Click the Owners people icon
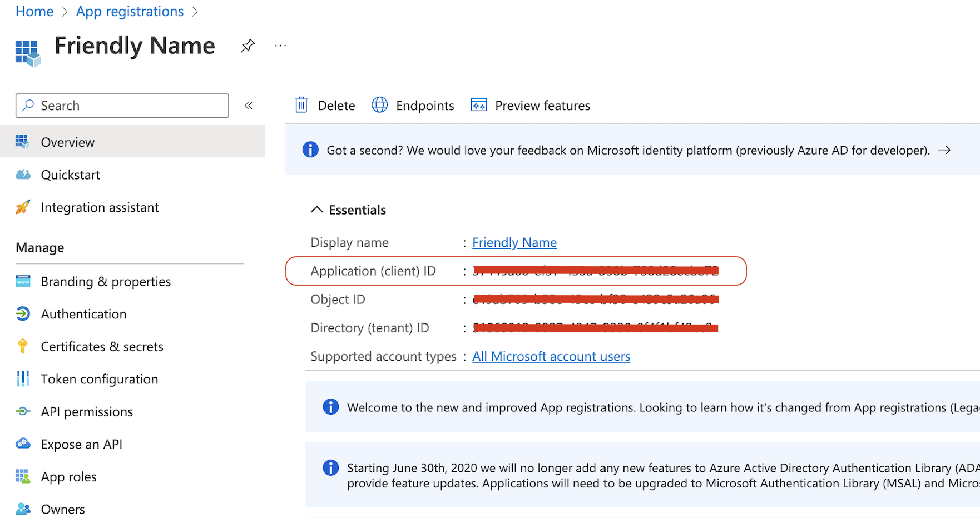The width and height of the screenshot is (980, 518). pos(23,509)
